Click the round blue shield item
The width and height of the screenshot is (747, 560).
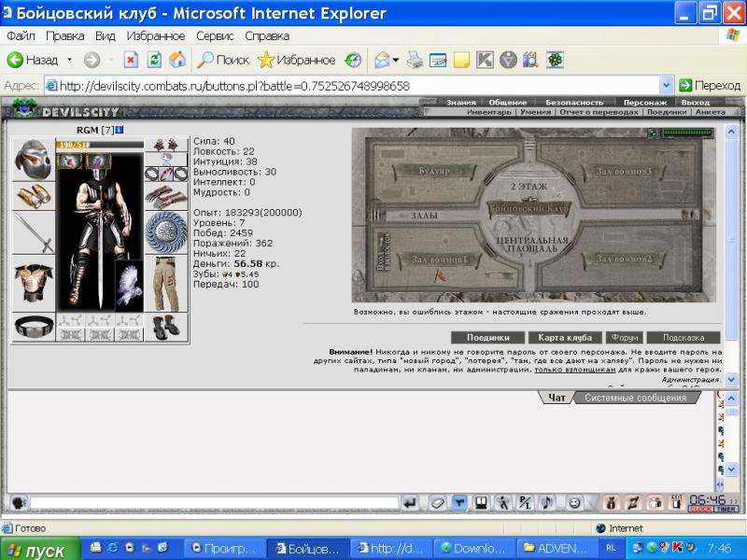pos(166,232)
